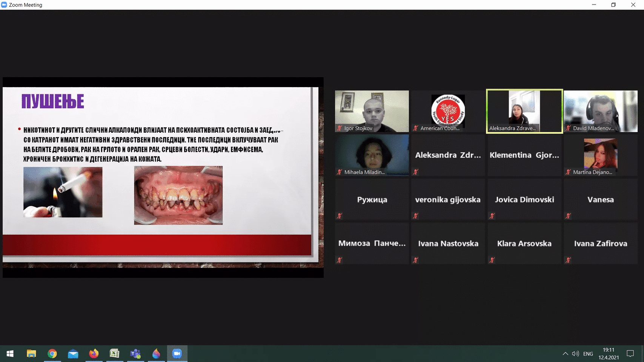Click the American Councils YES logo tile
This screenshot has height=362, width=644.
point(448,111)
